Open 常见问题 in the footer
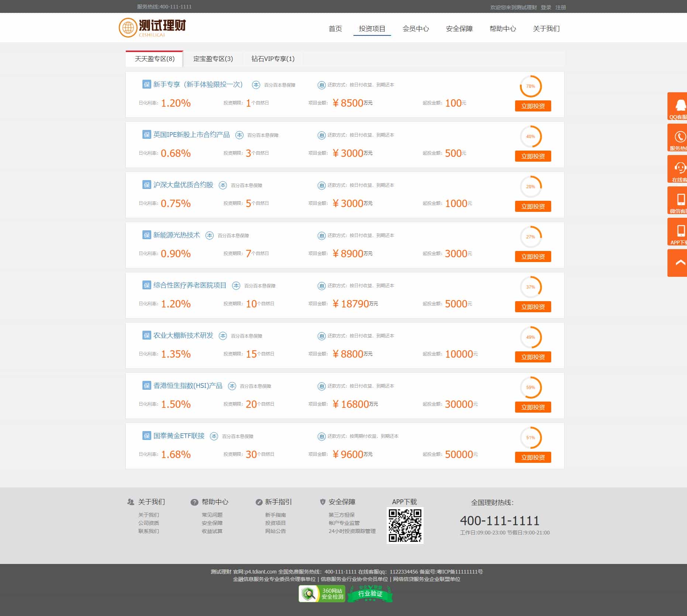 point(212,515)
